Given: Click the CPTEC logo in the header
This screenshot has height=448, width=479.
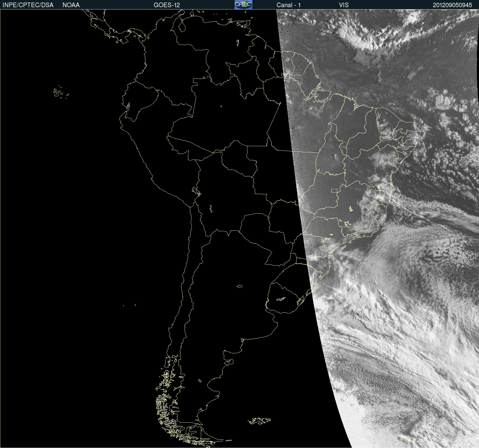Looking at the screenshot, I should (243, 5).
